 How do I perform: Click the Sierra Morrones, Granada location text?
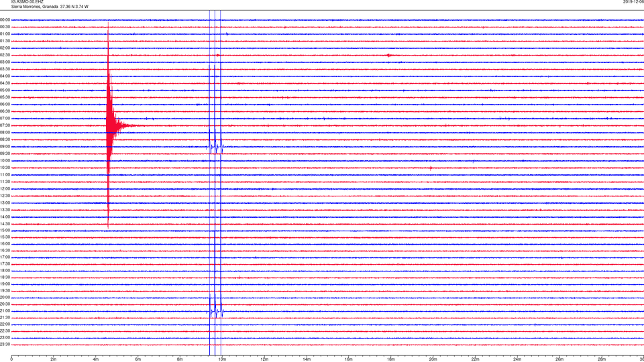coord(34,7)
